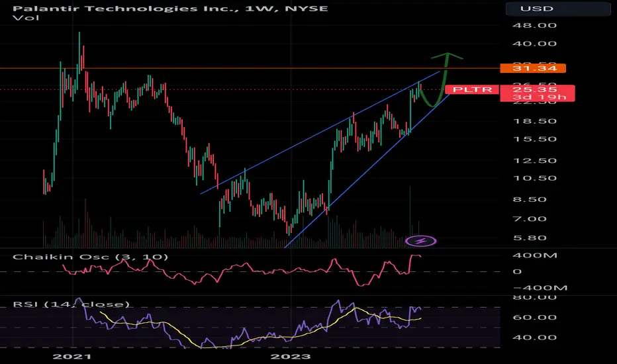Select the red PLTR symbol label

click(x=472, y=90)
